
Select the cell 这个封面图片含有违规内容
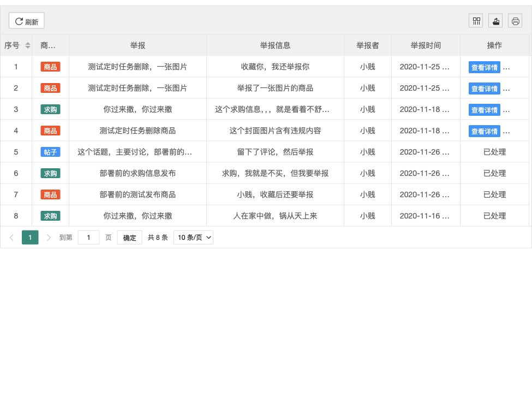(x=275, y=131)
